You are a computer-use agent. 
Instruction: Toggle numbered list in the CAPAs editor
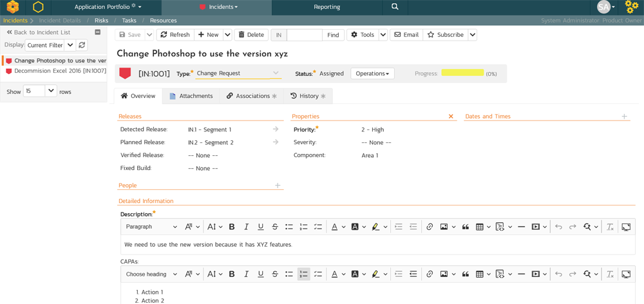(x=303, y=274)
